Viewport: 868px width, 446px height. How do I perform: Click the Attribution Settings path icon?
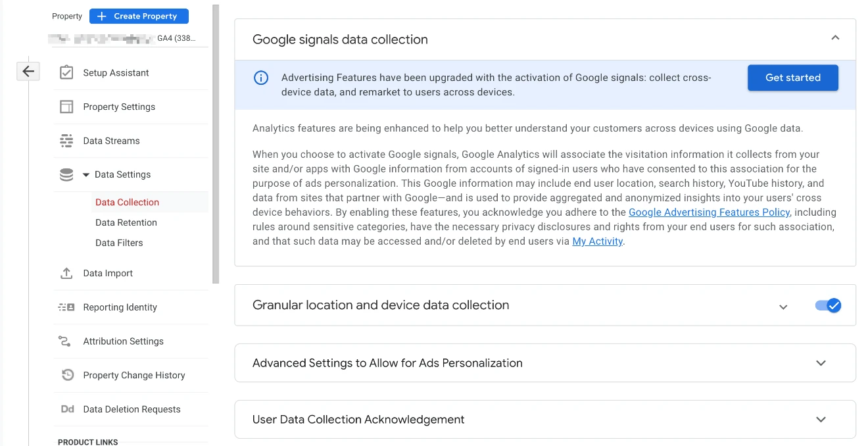point(65,341)
